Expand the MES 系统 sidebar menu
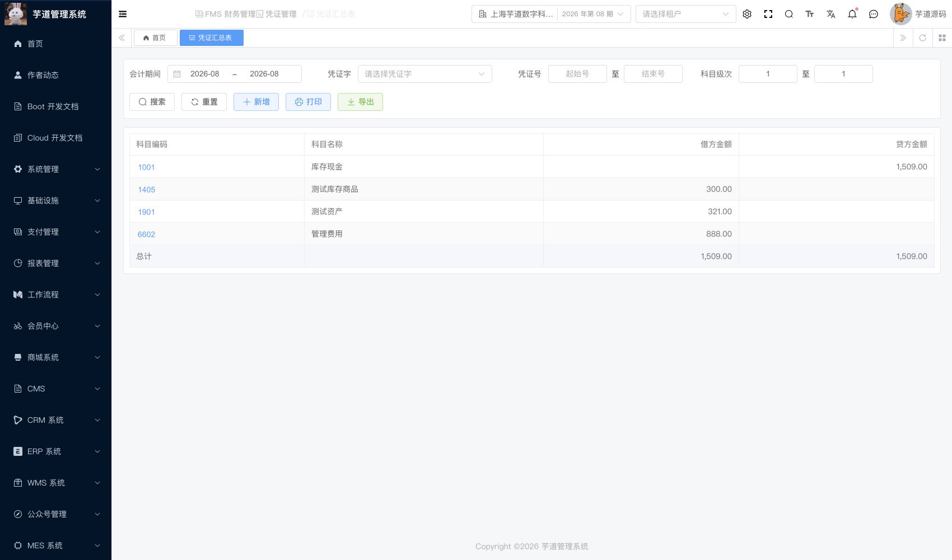952x560 pixels. pyautogui.click(x=55, y=545)
